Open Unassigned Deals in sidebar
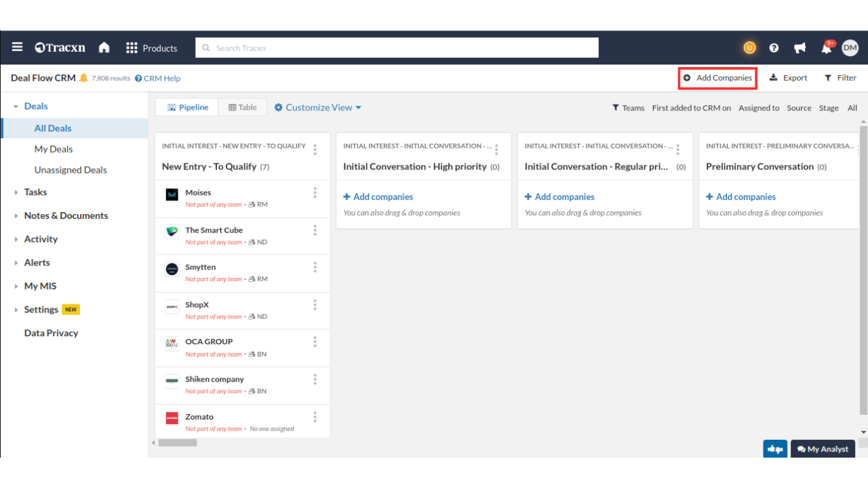 [x=71, y=170]
